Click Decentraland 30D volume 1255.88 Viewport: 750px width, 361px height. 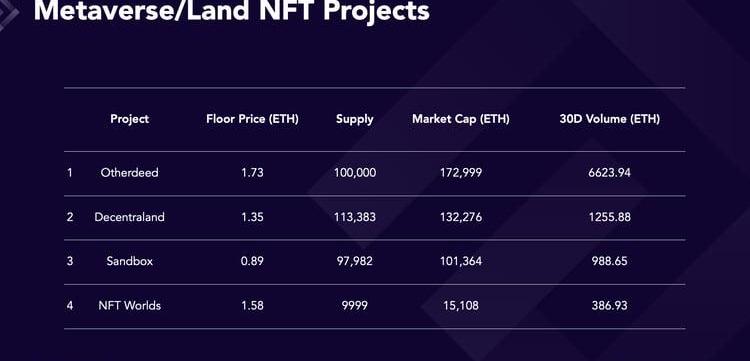(x=609, y=217)
